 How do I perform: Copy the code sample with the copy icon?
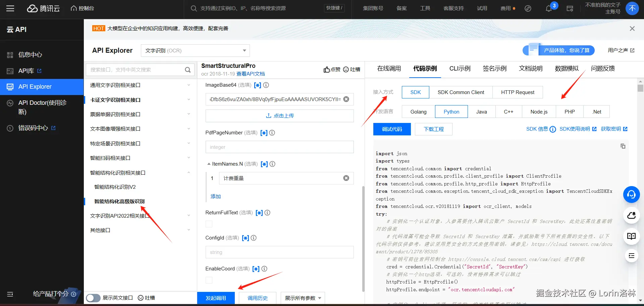click(x=623, y=146)
